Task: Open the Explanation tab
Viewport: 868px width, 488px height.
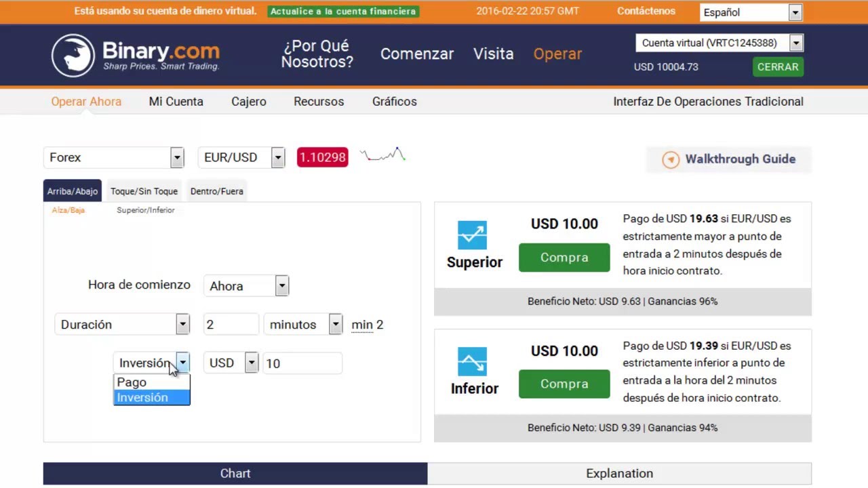Action: [x=620, y=473]
